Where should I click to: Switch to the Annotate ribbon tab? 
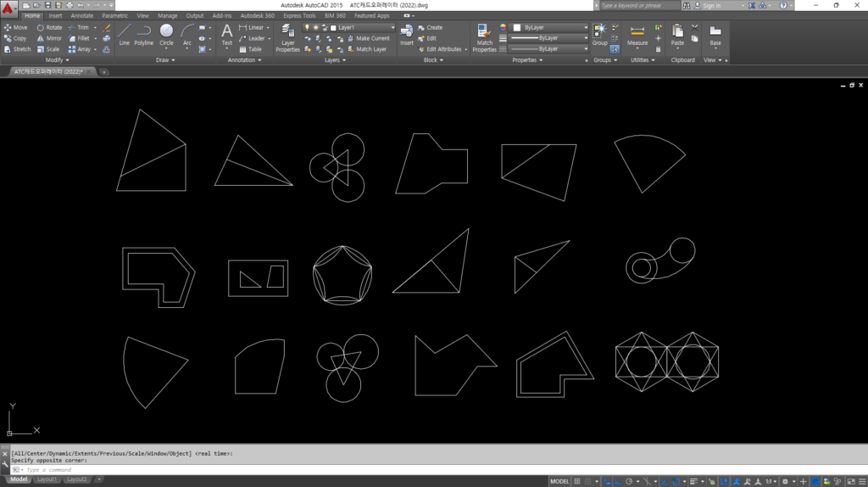[82, 15]
